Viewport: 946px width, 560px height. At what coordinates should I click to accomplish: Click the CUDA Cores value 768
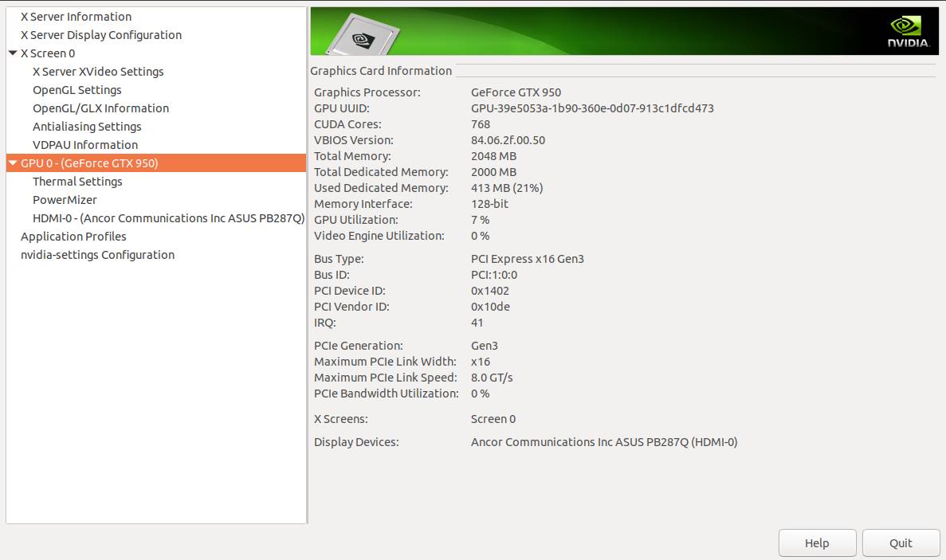tap(481, 124)
